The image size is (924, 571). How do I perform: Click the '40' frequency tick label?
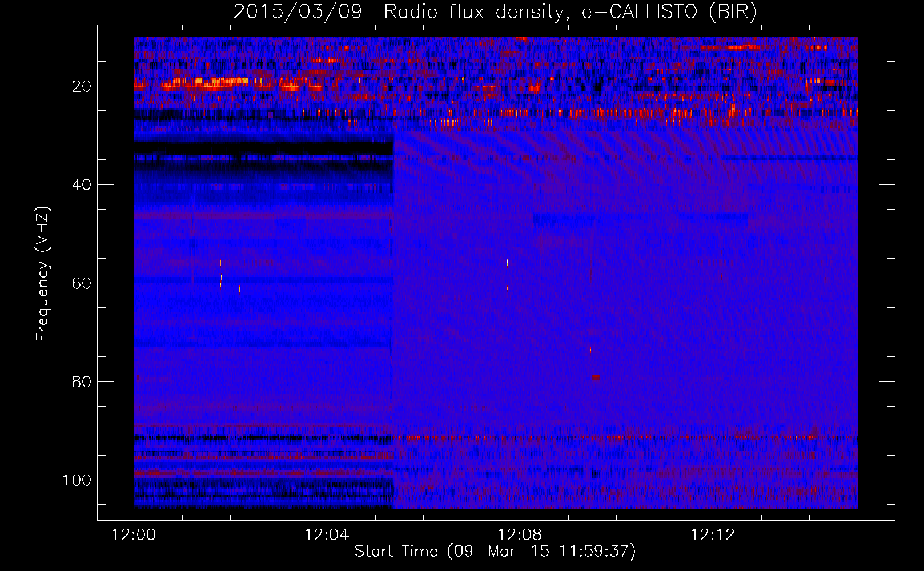click(x=82, y=185)
